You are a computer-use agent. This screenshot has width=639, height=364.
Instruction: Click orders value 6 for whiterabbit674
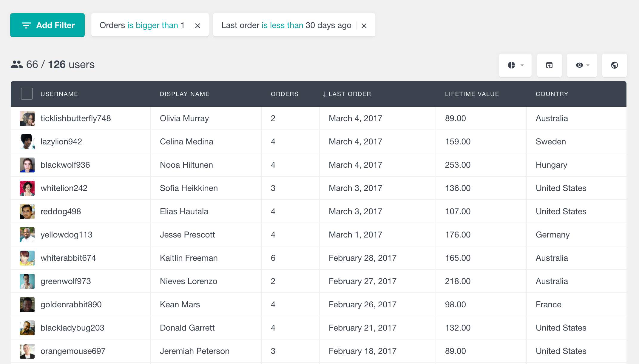273,258
